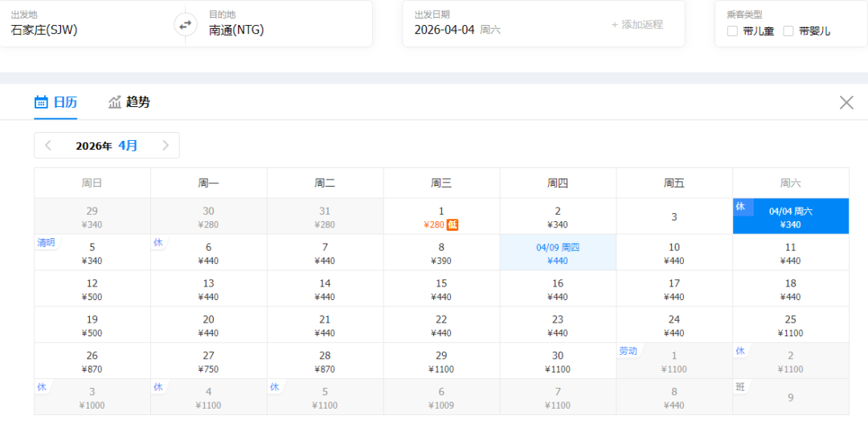Select March 31 priced ¥280
This screenshot has width=868, height=424.
325,216
